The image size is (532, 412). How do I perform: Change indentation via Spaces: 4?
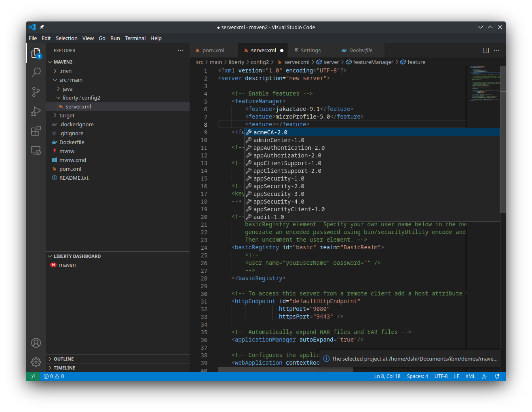pos(417,376)
